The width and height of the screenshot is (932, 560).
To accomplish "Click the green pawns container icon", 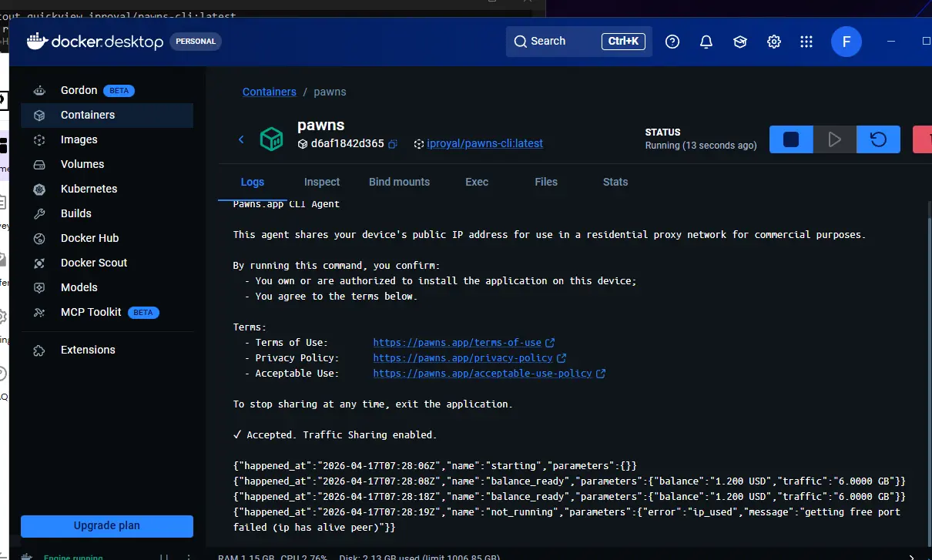I will coord(271,139).
